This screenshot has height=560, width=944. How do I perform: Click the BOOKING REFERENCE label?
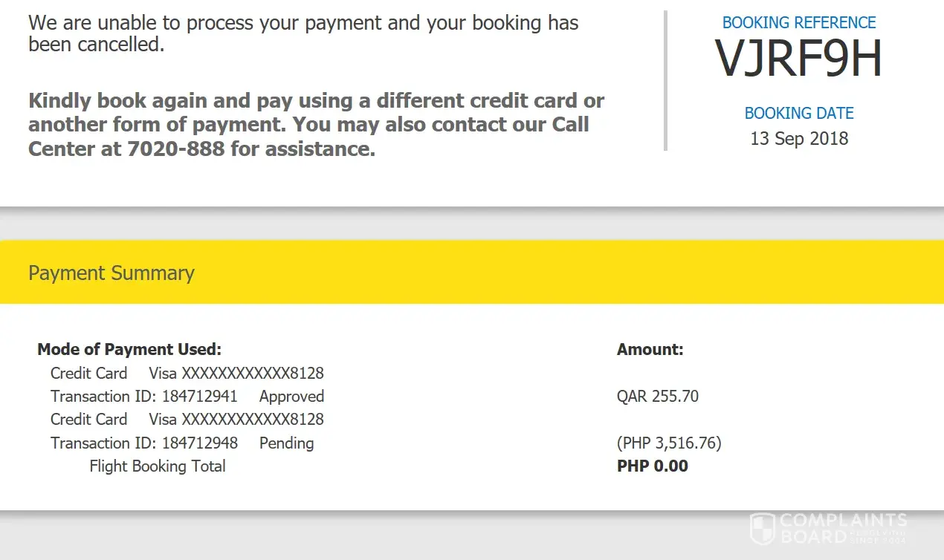click(x=799, y=23)
